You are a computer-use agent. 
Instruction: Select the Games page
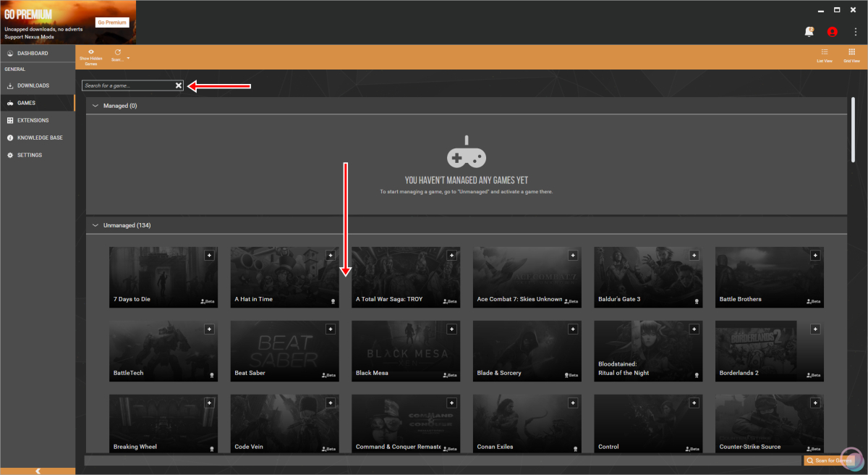pos(38,103)
